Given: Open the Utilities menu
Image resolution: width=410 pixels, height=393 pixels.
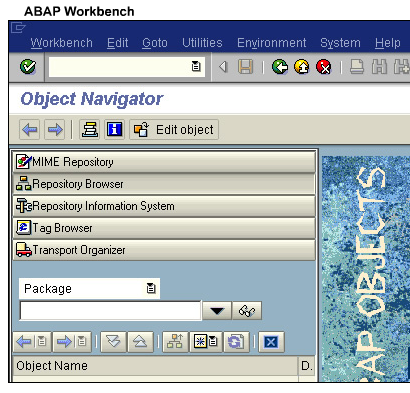Looking at the screenshot, I should coord(202,43).
